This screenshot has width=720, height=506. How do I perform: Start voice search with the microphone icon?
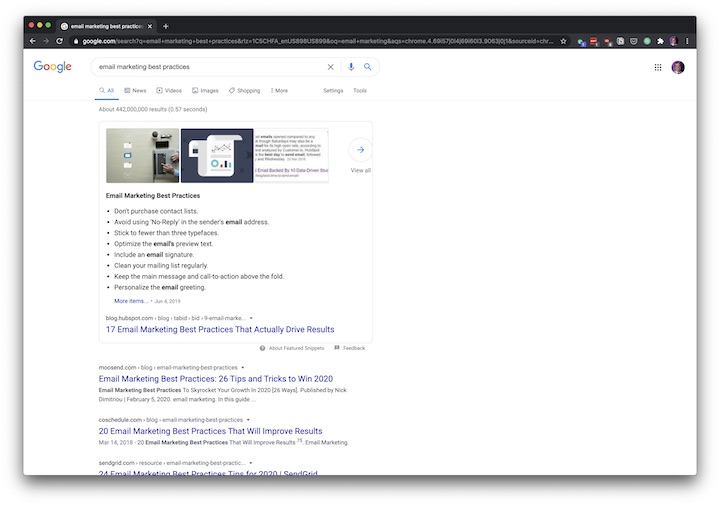pyautogui.click(x=351, y=67)
